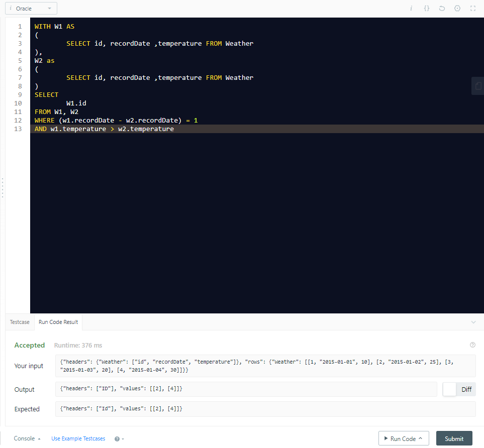Image resolution: width=484 pixels, height=448 pixels.
Task: Collapse the results panel with its chevron
Action: (472, 322)
